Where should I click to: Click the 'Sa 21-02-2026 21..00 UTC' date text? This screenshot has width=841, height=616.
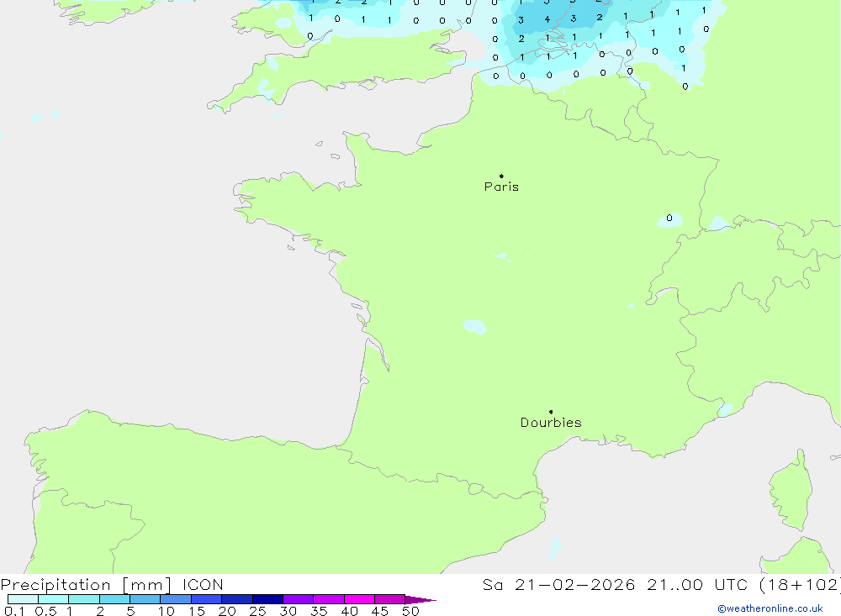616,584
